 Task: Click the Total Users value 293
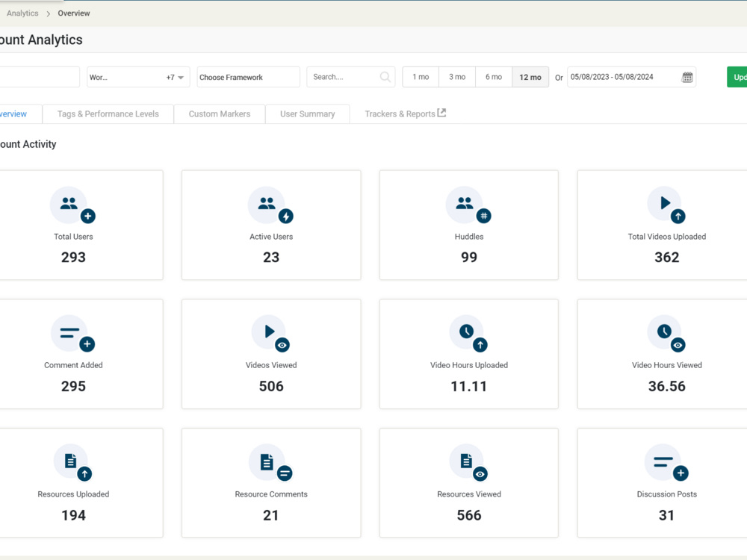point(73,257)
